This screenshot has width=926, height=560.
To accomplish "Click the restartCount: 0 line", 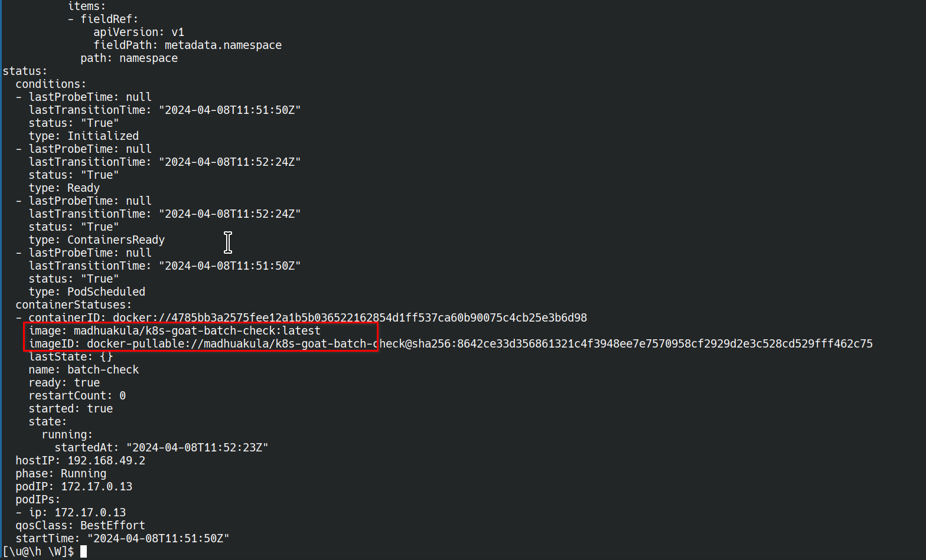I will (x=77, y=395).
